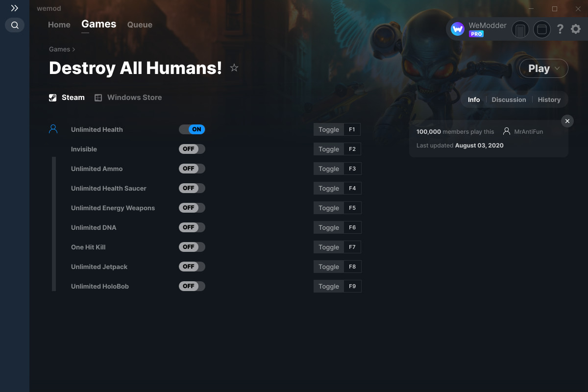
Task: Click Toggle button for Unlimited Ammo
Action: (329, 169)
